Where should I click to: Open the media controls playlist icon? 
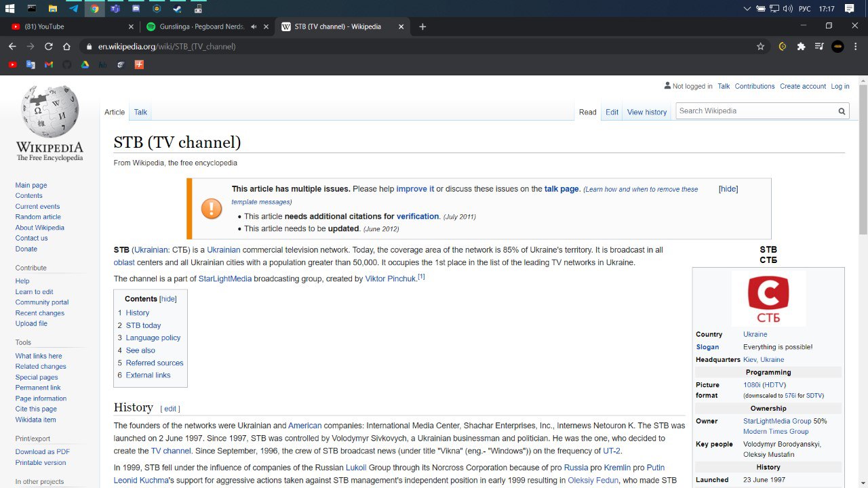click(x=819, y=47)
